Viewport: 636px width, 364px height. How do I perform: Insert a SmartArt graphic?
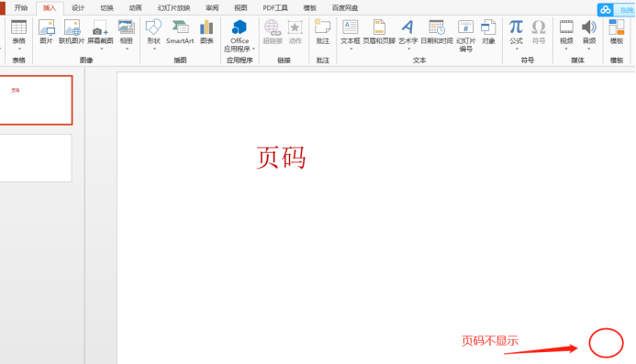pyautogui.click(x=180, y=31)
